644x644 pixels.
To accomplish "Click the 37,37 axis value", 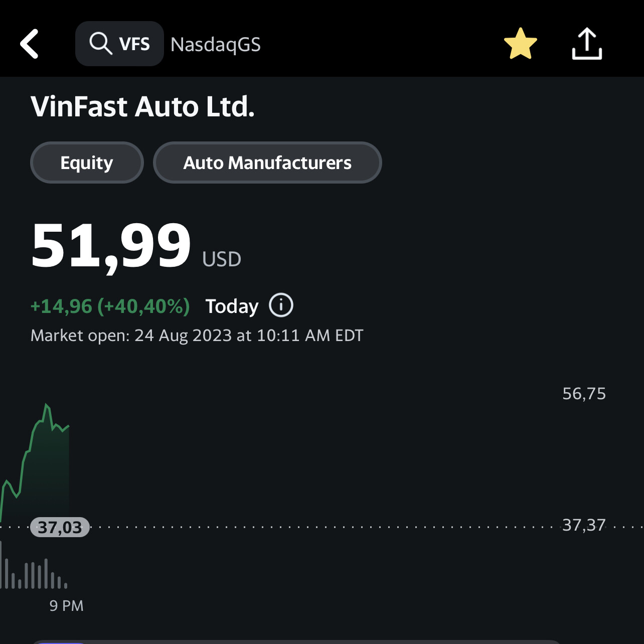I will 584,525.
